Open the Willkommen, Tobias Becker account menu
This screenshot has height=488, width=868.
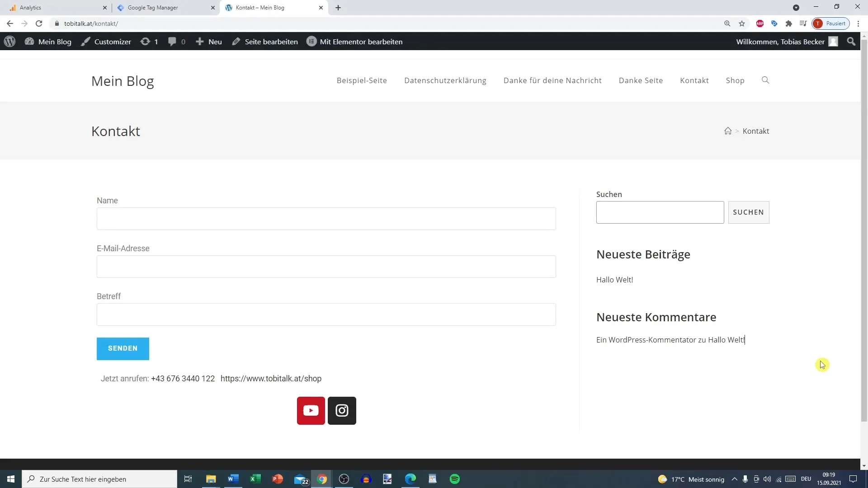[787, 42]
